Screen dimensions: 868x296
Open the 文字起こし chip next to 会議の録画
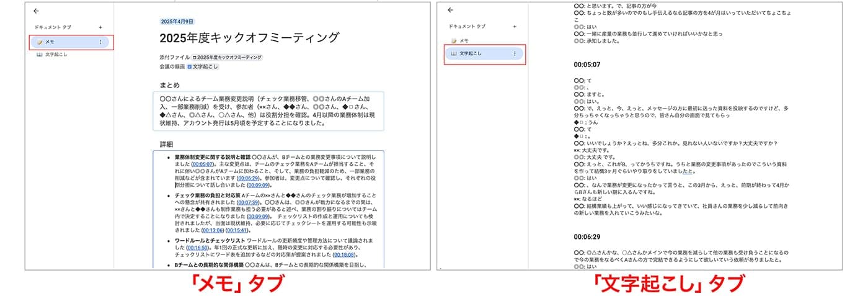click(203, 66)
